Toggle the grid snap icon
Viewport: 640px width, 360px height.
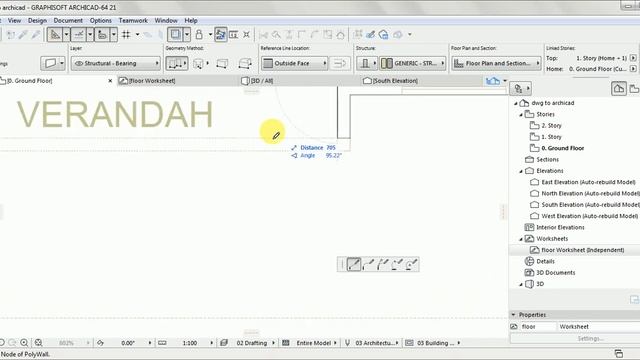126,35
